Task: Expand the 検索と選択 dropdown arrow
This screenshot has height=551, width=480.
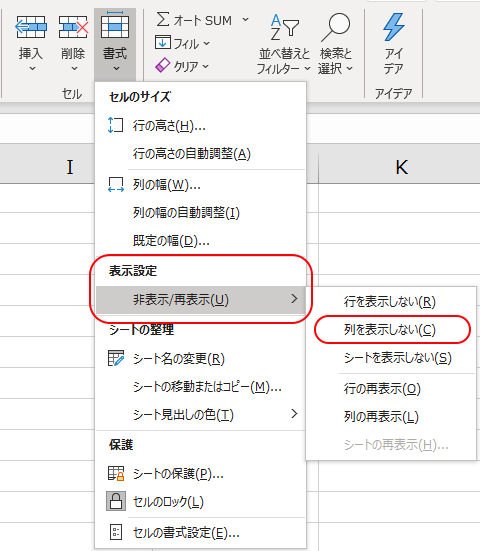Action: (x=349, y=68)
